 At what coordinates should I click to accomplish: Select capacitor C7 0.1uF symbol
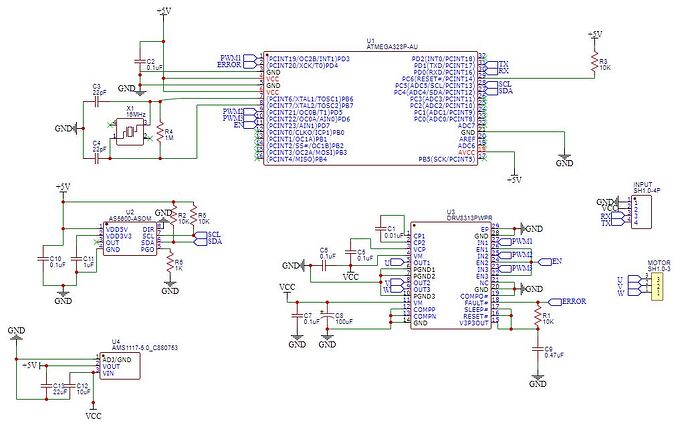click(x=297, y=315)
